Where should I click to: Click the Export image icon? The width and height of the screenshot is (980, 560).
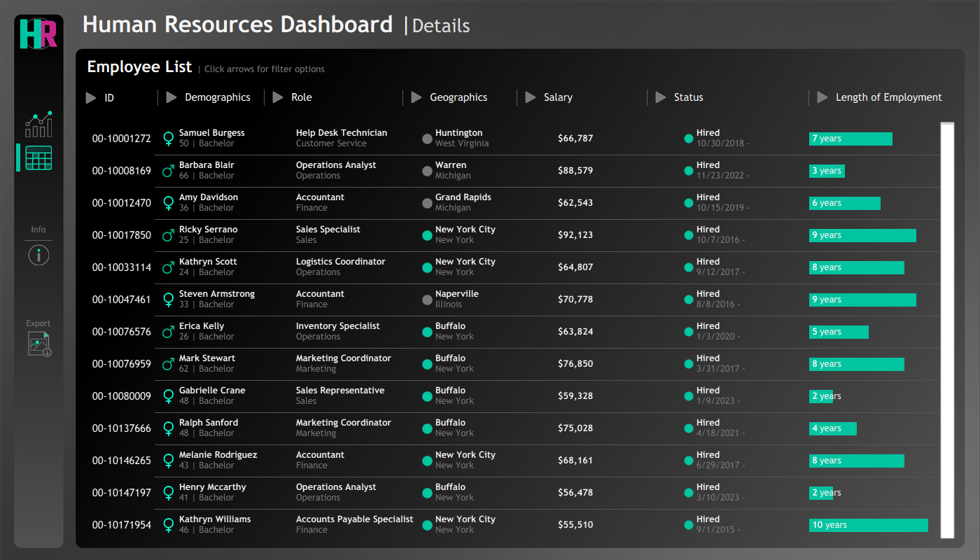tap(39, 344)
